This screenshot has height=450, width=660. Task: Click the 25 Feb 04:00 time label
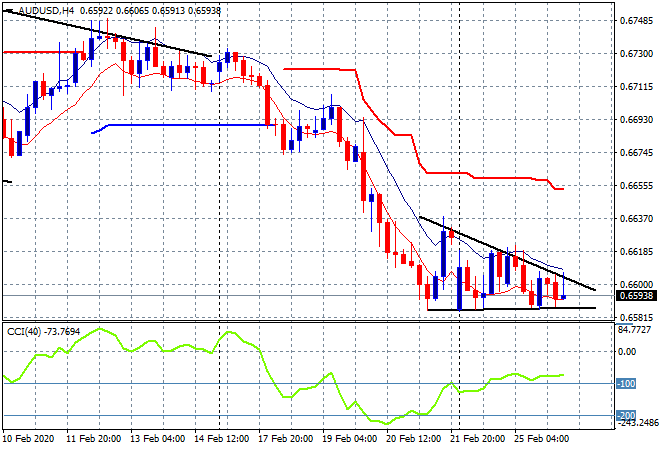click(541, 439)
